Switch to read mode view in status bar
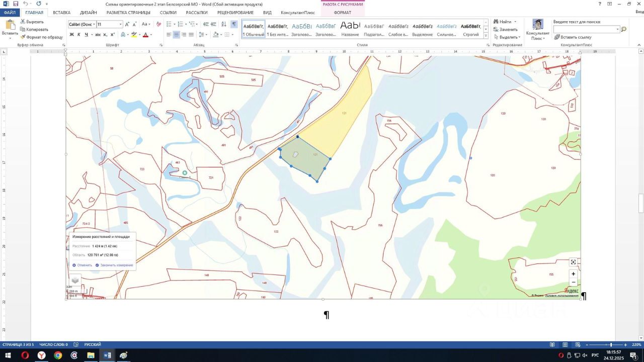This screenshot has height=362, width=644. click(552, 344)
